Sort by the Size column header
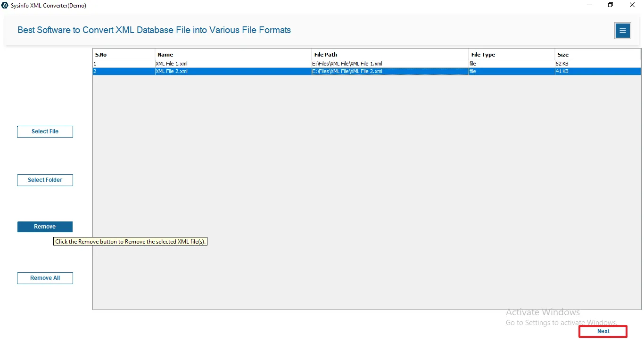Screen dimensions: 644x343 coord(597,55)
